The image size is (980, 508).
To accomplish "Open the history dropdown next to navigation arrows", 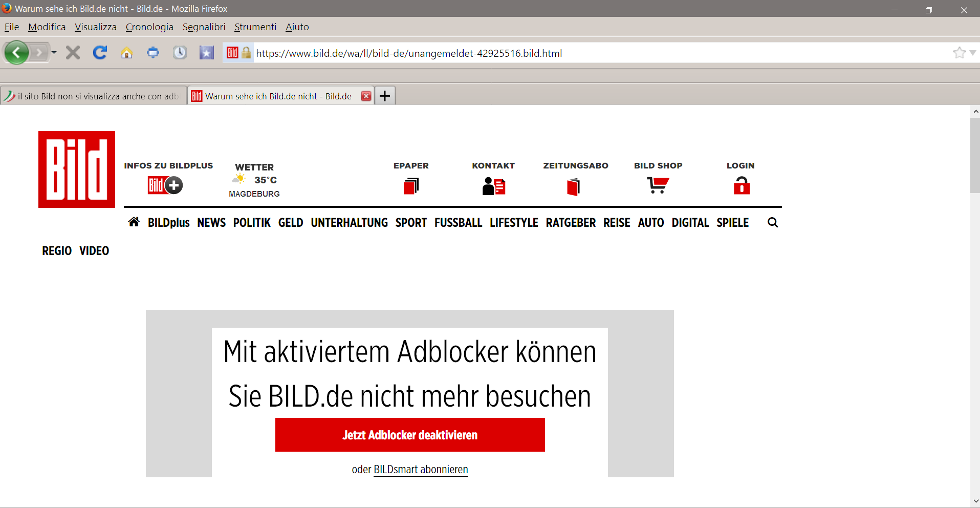I will click(54, 53).
